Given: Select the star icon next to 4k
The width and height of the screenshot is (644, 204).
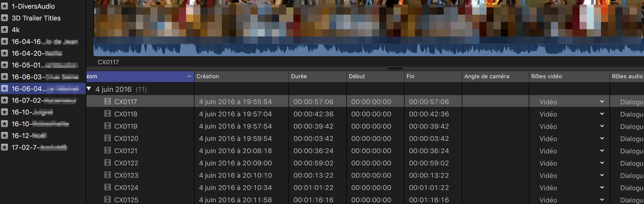Looking at the screenshot, I should click(4, 30).
